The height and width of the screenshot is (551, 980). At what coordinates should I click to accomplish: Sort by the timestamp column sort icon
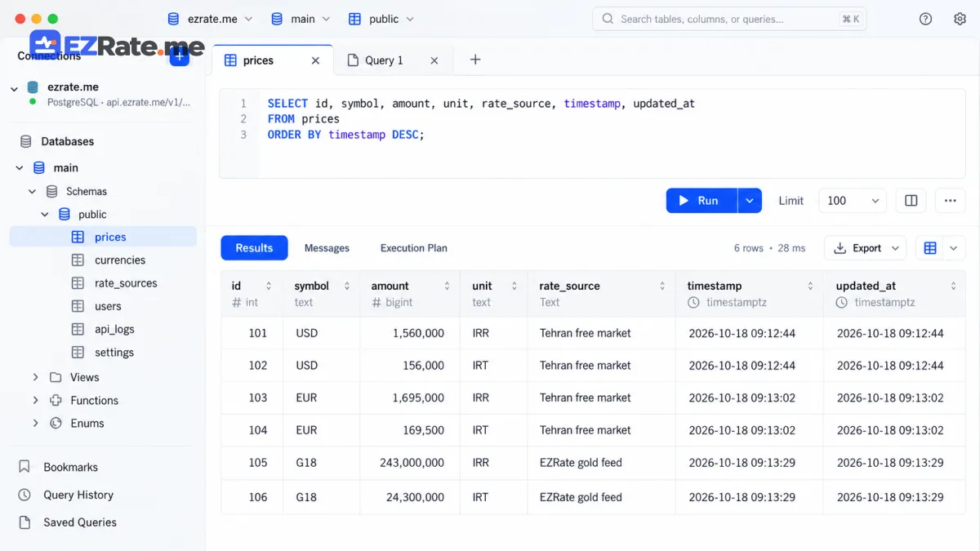pyautogui.click(x=811, y=286)
